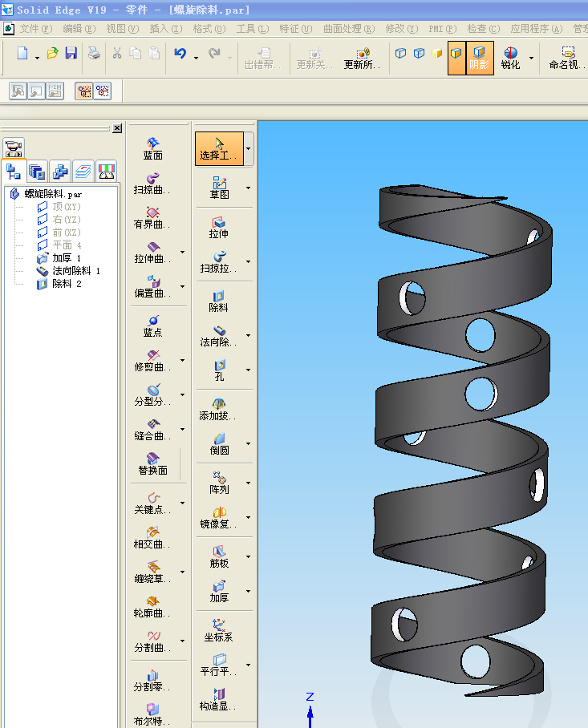Open the 文件(F) menu
588x728 pixels.
point(36,29)
